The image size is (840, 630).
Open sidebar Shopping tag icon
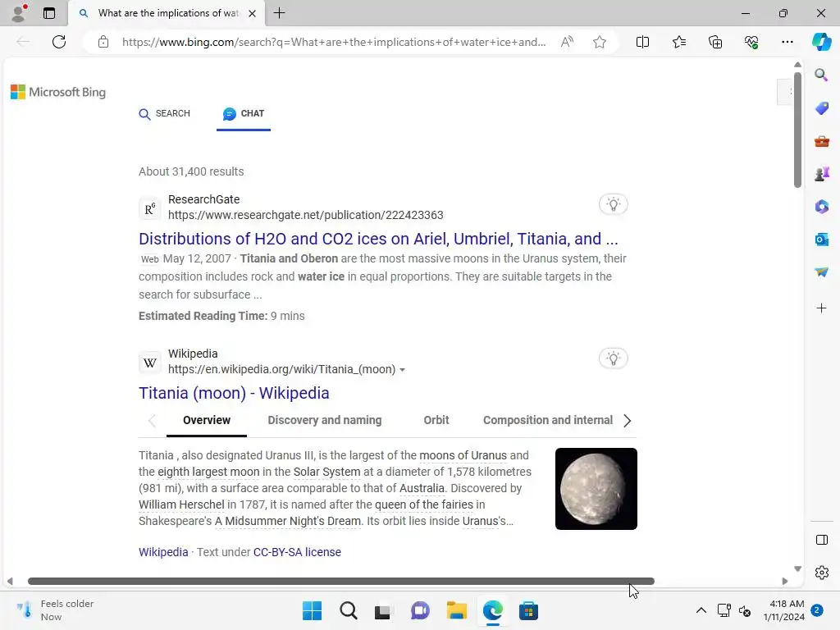821,108
